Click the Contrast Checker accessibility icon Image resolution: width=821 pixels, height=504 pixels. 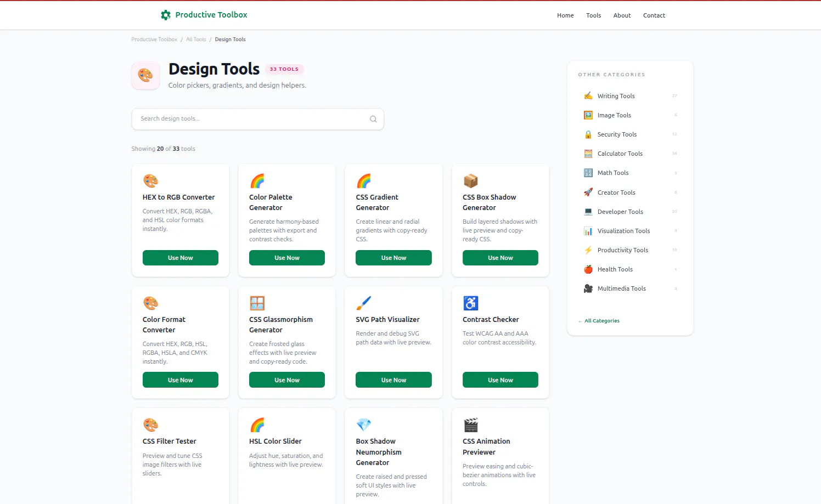[470, 303]
